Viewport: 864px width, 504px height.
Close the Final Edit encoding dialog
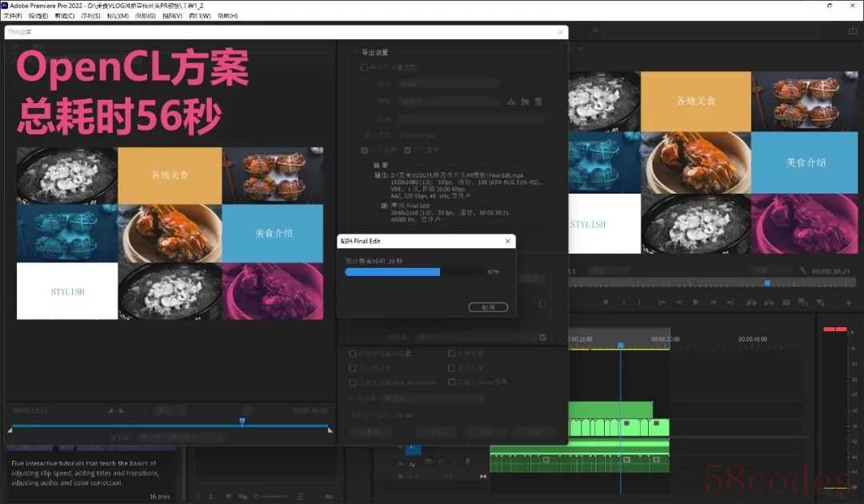[x=507, y=241]
